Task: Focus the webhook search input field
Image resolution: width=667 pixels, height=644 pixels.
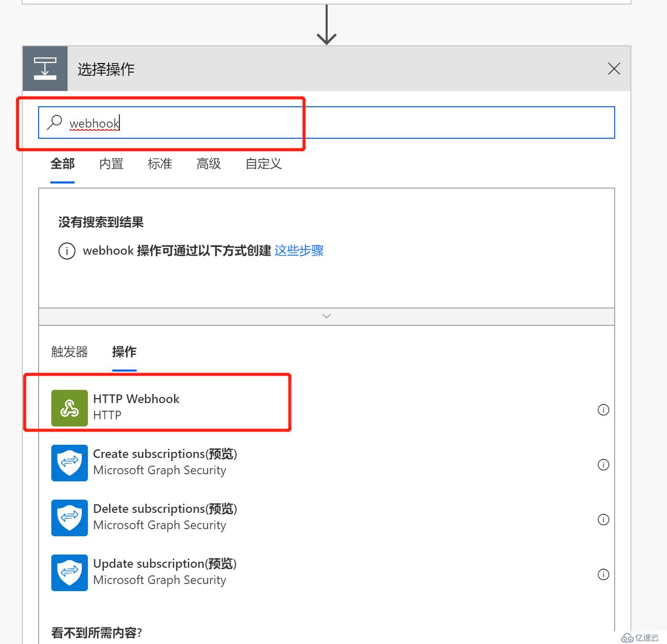Action: tap(327, 122)
